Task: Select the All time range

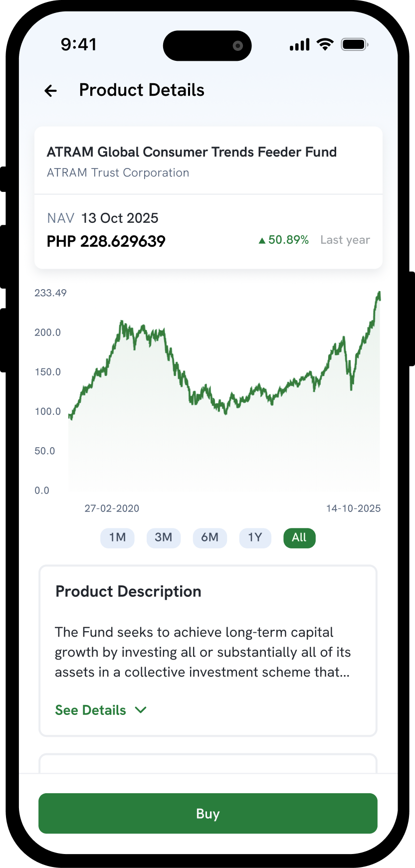Action: 299,537
